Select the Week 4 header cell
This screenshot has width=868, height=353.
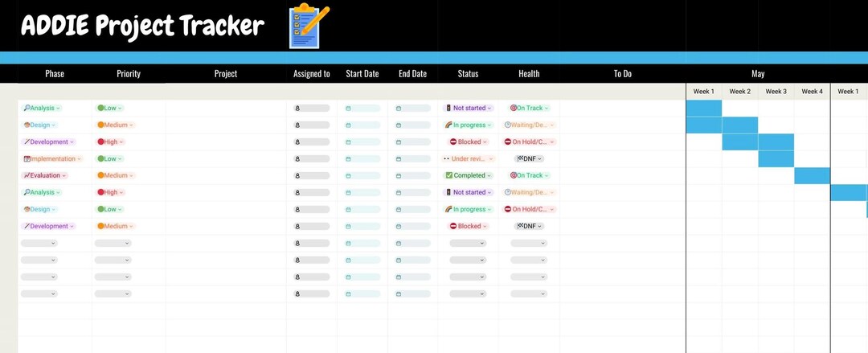[812, 92]
